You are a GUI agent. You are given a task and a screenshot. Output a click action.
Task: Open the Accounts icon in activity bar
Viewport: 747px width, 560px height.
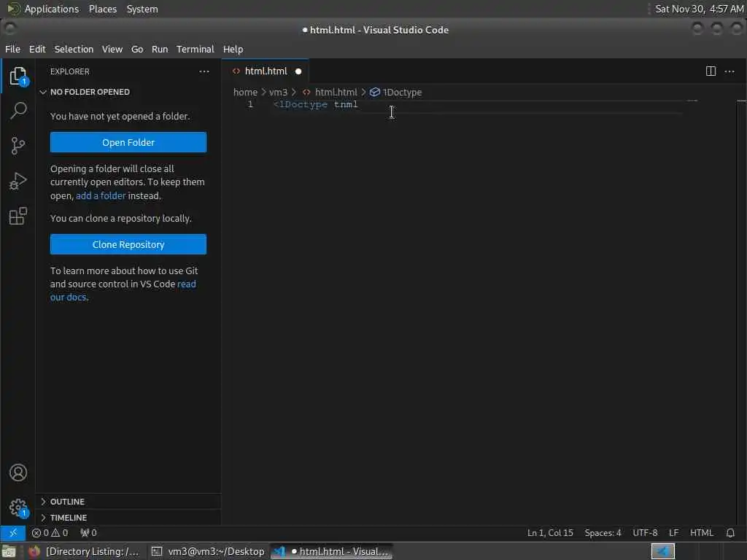[18, 472]
